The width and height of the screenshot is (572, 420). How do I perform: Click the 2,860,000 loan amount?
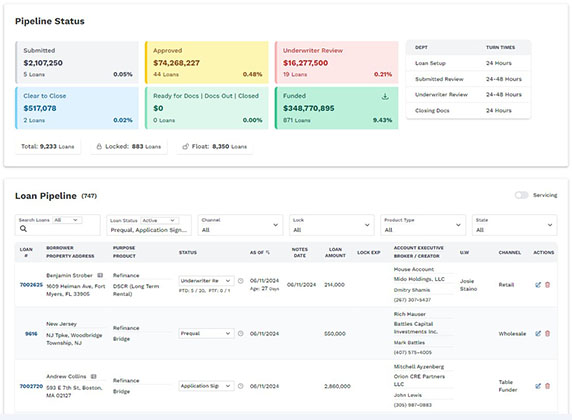click(x=337, y=386)
